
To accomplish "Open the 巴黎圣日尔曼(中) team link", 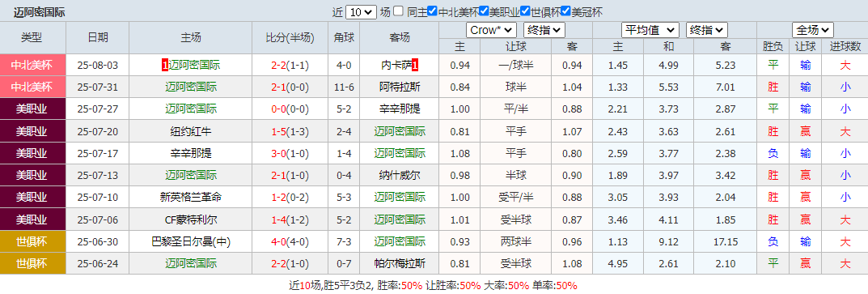I will tap(191, 242).
